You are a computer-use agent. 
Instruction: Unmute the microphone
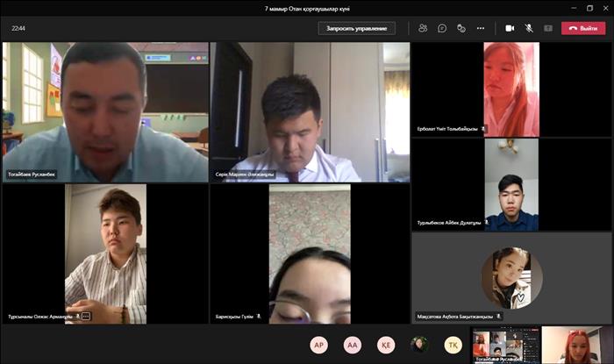pos(529,28)
